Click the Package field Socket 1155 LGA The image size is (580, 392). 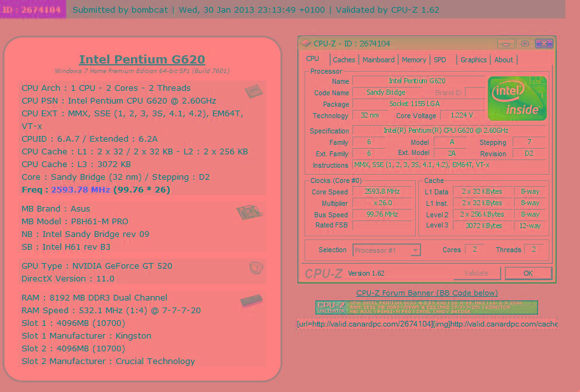click(418, 104)
